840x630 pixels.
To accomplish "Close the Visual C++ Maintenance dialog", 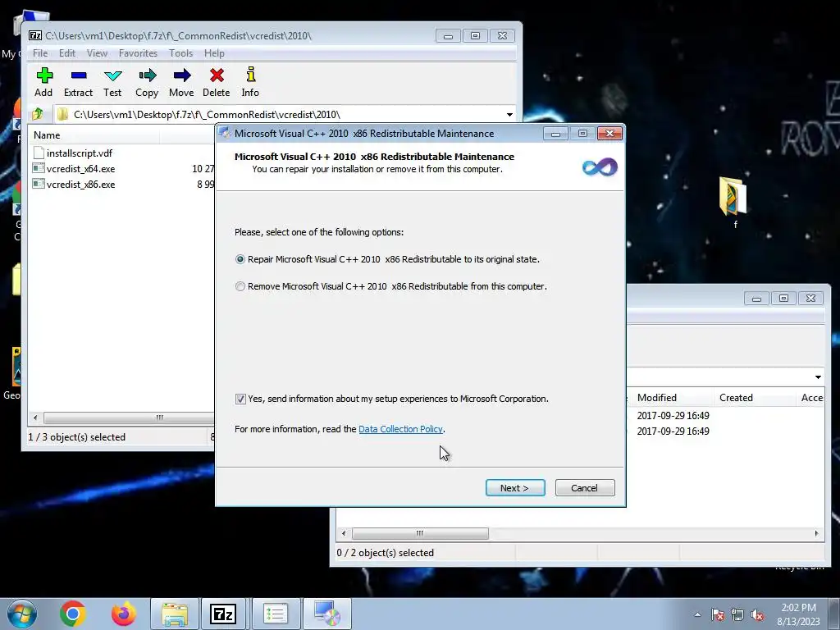I will (x=609, y=134).
